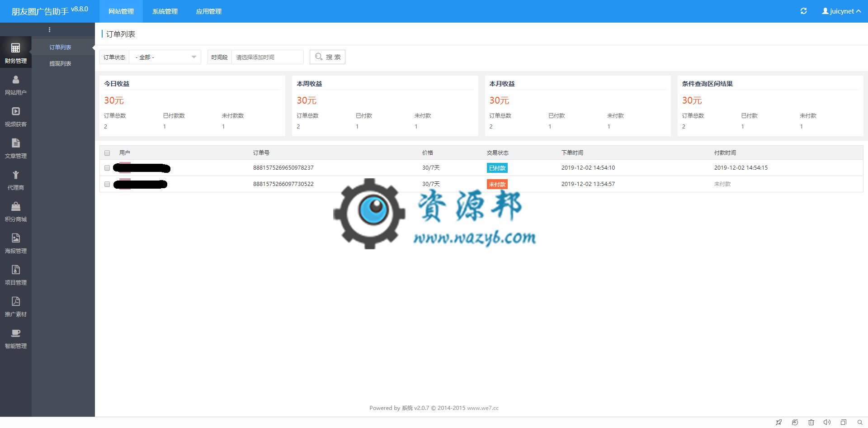Click the magnifier icon in bottom status bar
The image size is (868, 428).
859,422
